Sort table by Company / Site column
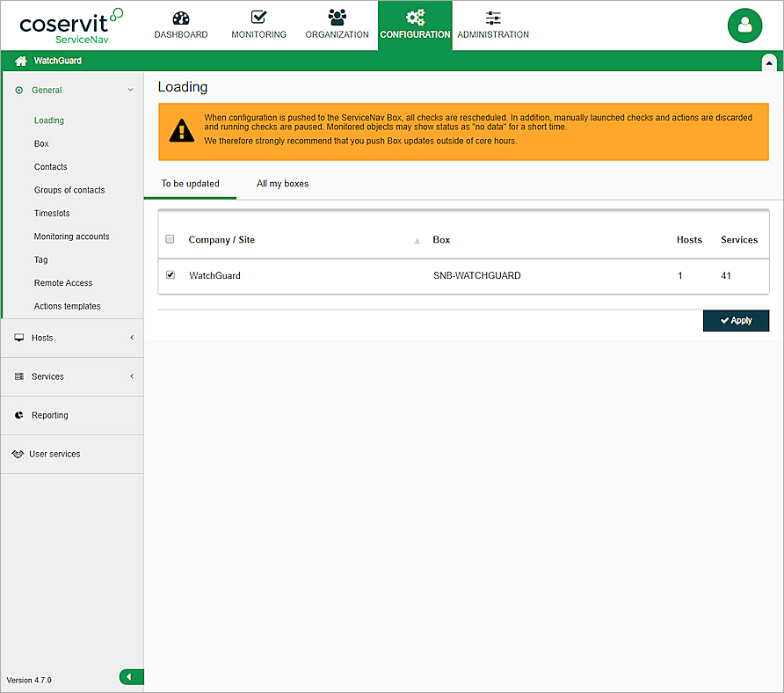 [x=221, y=239]
